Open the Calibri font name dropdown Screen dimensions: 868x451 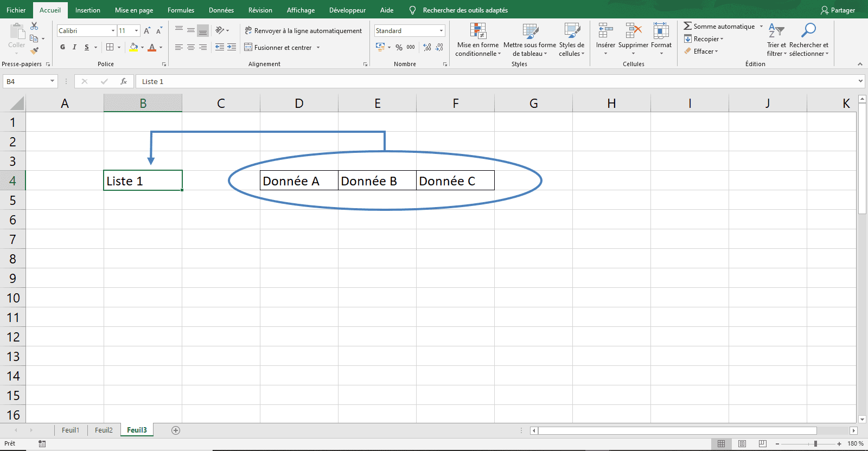click(x=113, y=31)
